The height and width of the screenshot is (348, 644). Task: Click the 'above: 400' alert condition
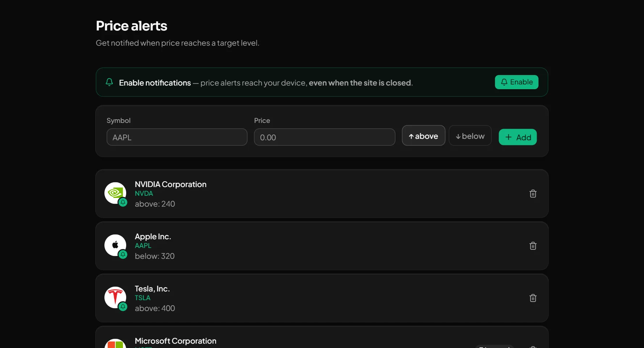click(x=155, y=308)
